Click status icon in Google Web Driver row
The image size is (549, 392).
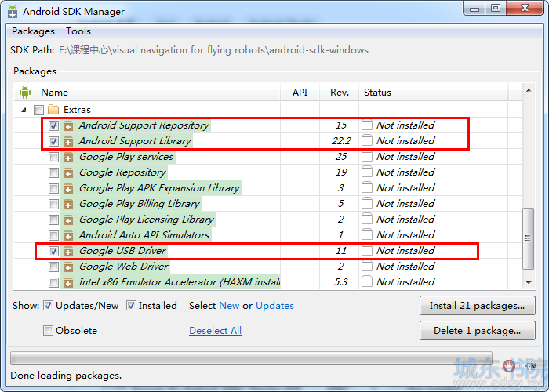pos(367,267)
